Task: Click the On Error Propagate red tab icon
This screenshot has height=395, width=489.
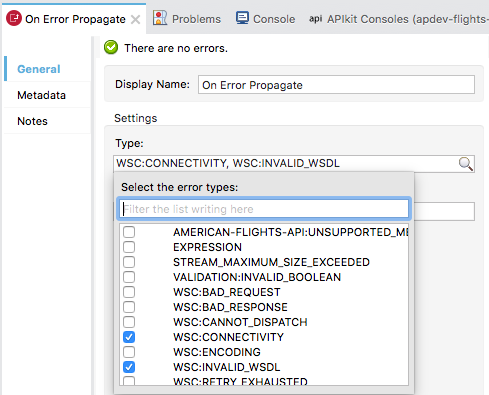Action: (x=14, y=18)
